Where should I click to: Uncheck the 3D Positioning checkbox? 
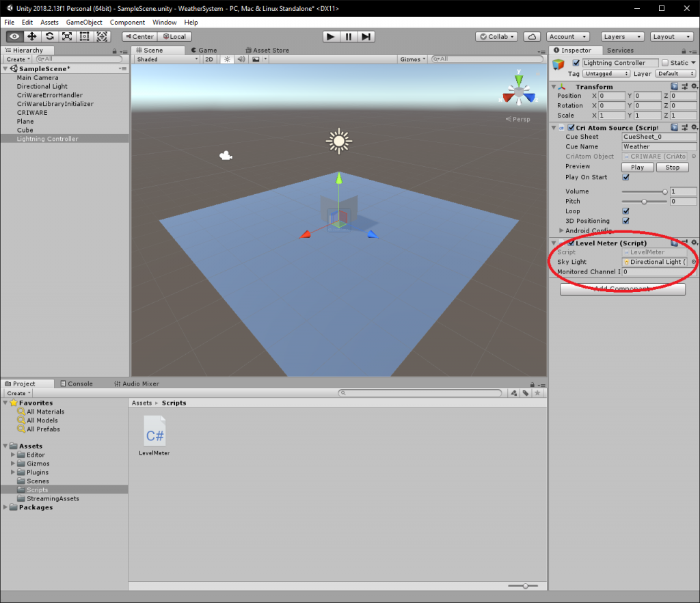(x=625, y=221)
